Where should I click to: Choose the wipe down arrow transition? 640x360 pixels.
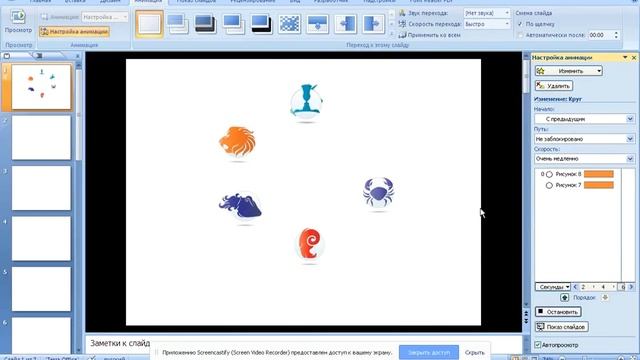tap(318, 24)
